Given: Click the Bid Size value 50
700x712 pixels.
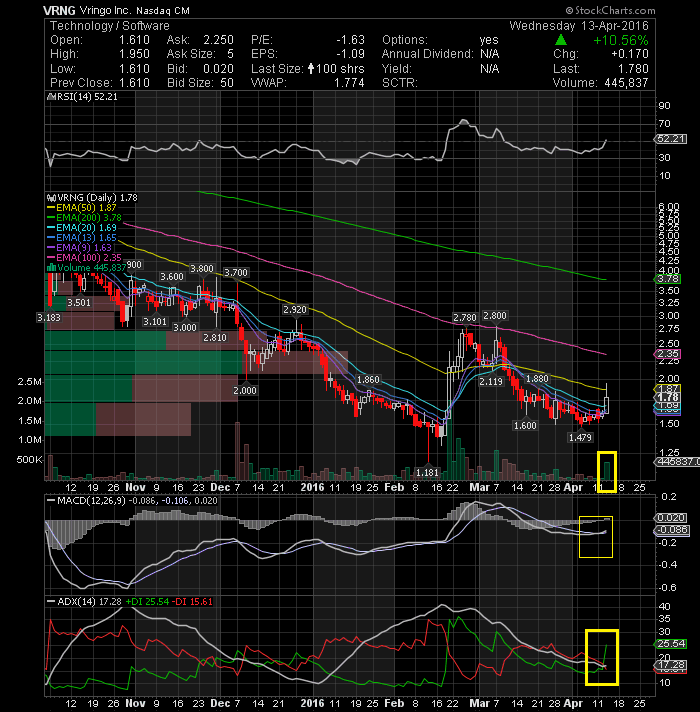Looking at the screenshot, I should tap(227, 83).
